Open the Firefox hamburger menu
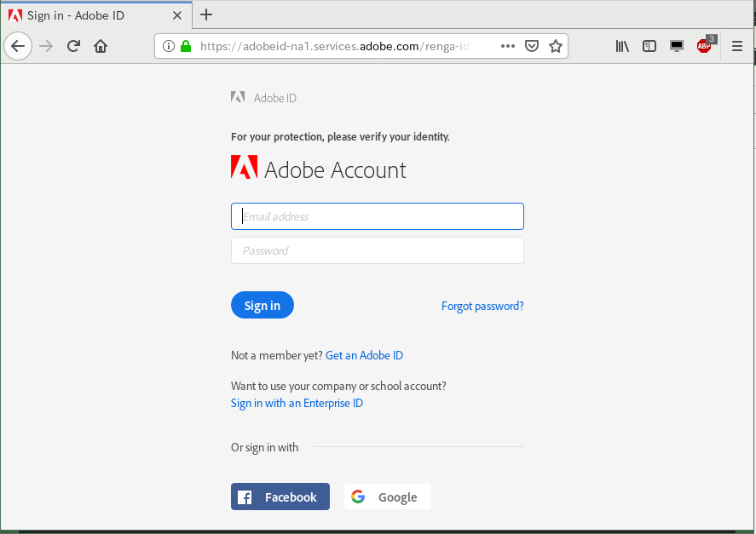The width and height of the screenshot is (756, 534). click(x=736, y=46)
